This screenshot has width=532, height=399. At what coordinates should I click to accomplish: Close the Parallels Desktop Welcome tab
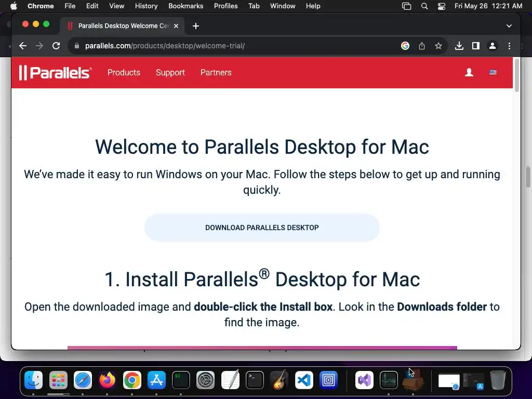tap(176, 26)
